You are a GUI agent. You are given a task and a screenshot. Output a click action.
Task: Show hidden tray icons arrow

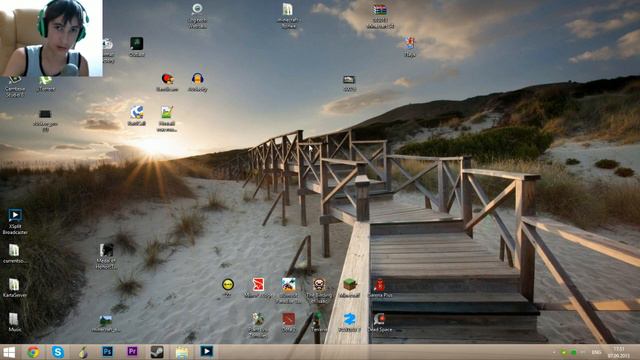(554, 352)
